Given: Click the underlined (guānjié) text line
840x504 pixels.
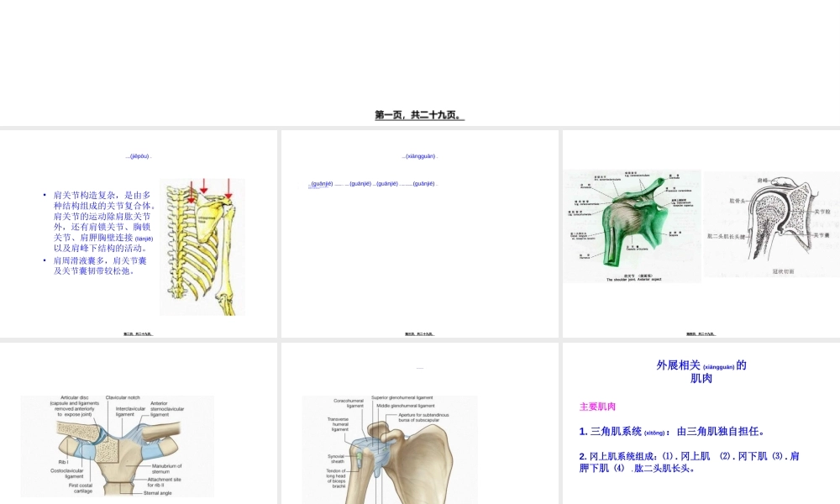Looking at the screenshot, I should point(373,184).
